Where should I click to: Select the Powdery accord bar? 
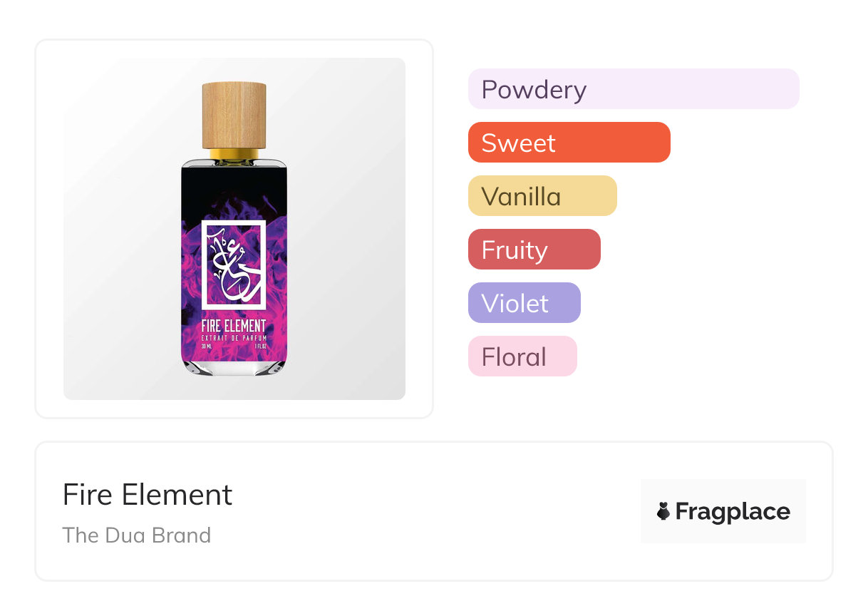pyautogui.click(x=633, y=89)
